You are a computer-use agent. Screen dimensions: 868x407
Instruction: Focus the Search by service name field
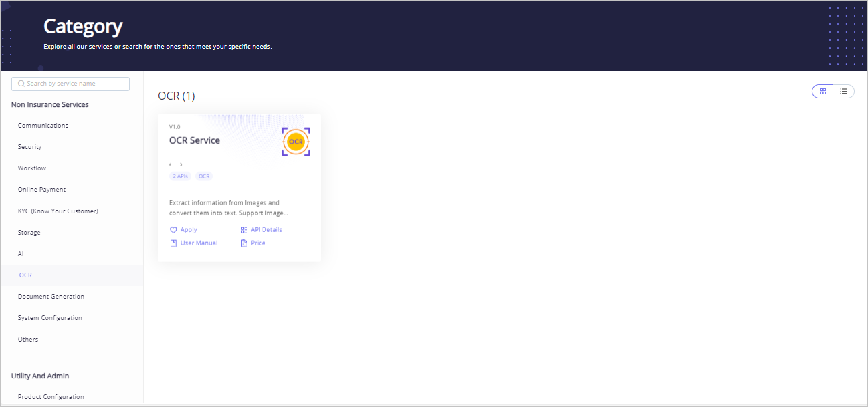[70, 84]
